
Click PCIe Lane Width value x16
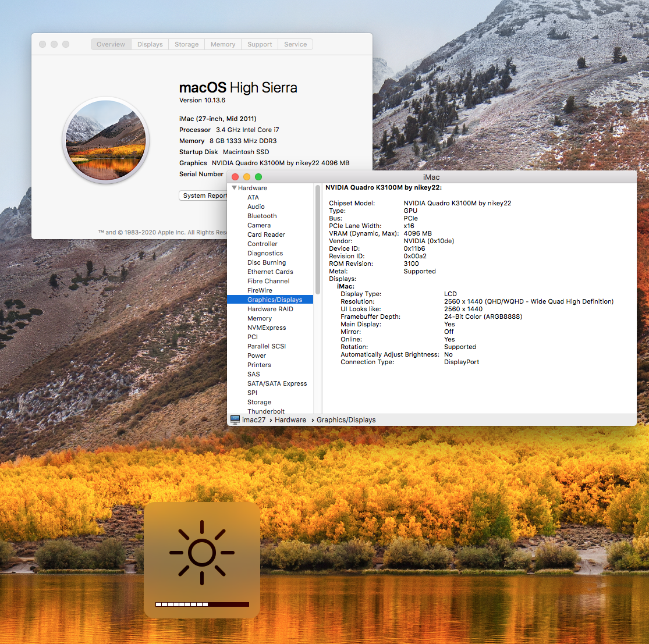(409, 226)
